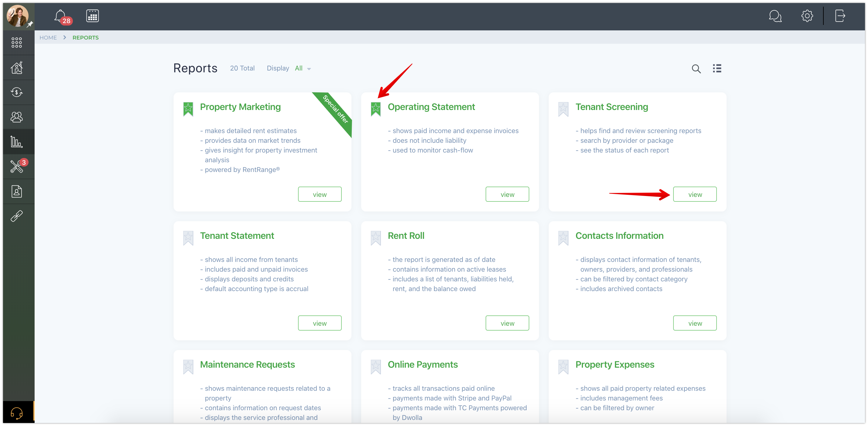Click 'contains information on active leases' text
This screenshot has width=868, height=426.
[x=449, y=269]
